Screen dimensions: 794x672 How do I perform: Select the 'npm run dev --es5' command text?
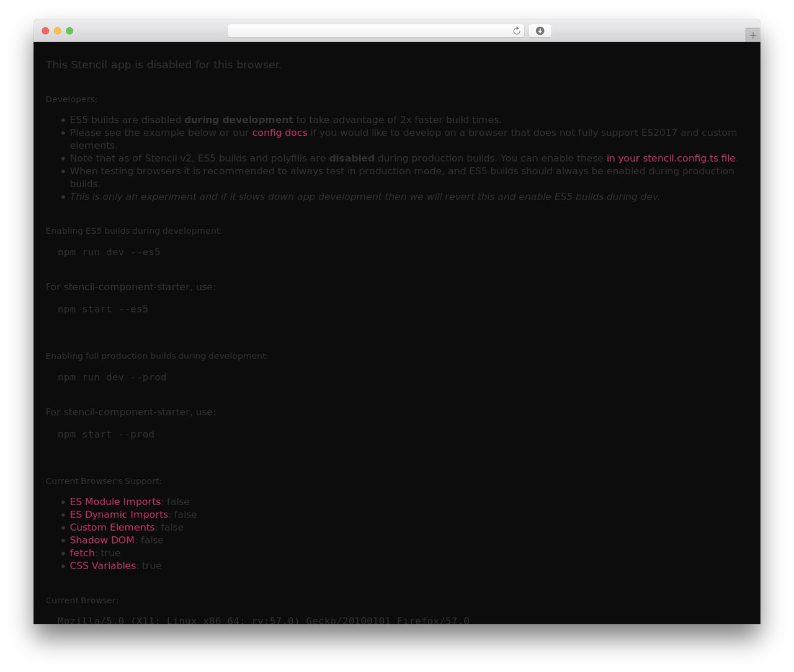(x=109, y=252)
